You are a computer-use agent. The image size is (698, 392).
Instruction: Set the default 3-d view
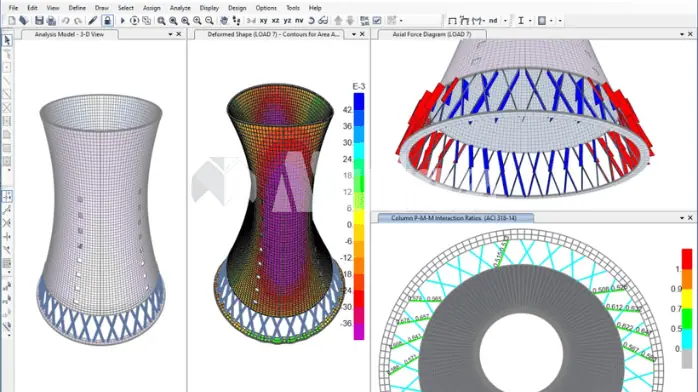click(251, 20)
